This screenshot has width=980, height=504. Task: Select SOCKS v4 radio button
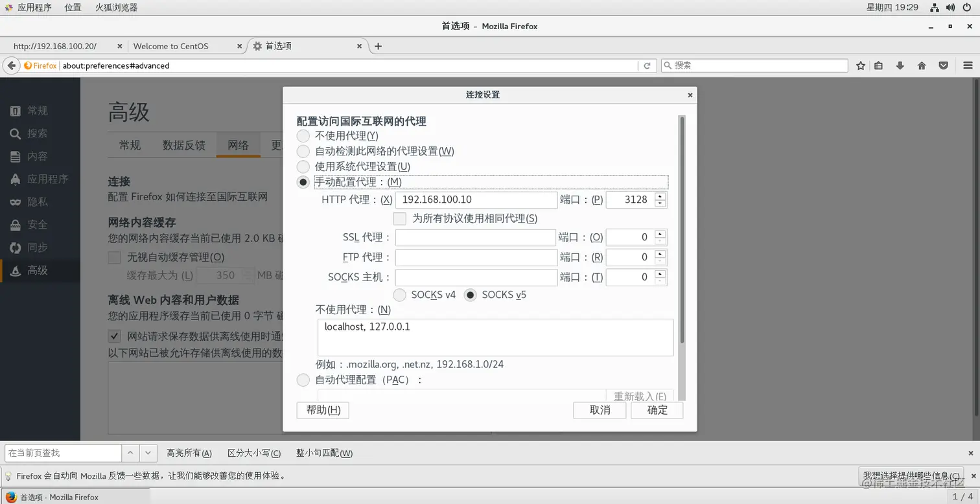(x=400, y=295)
